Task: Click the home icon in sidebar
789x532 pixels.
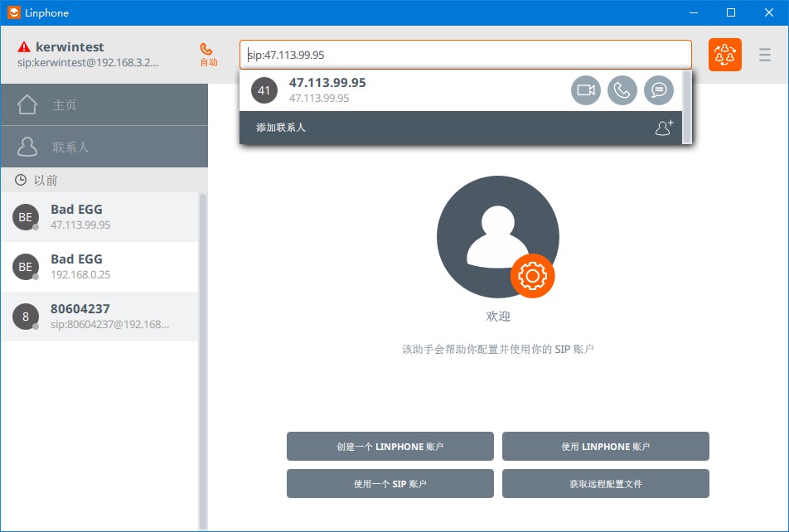Action: (x=27, y=104)
